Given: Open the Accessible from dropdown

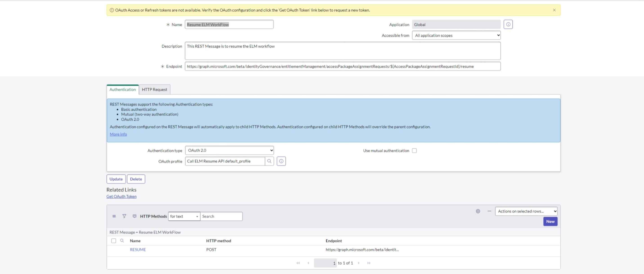Looking at the screenshot, I should pos(456,35).
